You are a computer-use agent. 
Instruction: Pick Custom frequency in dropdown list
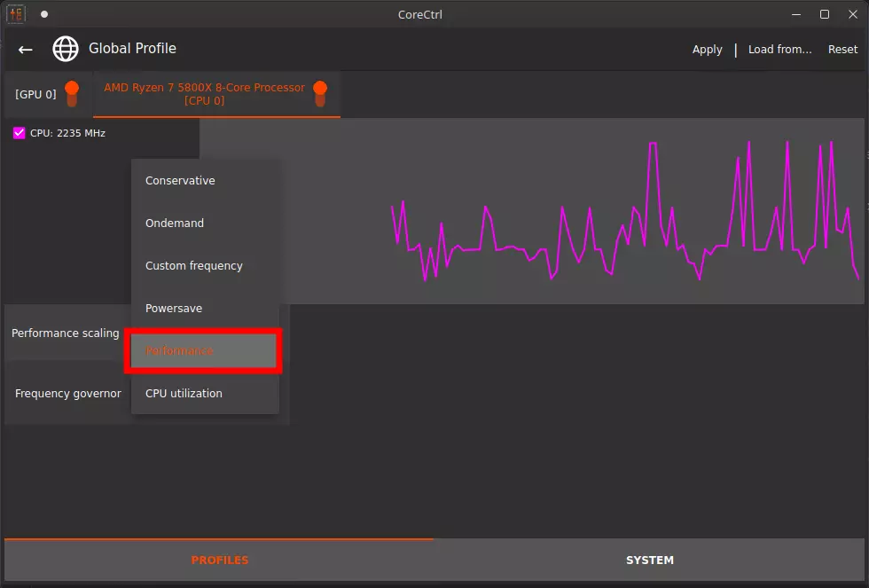click(x=205, y=265)
